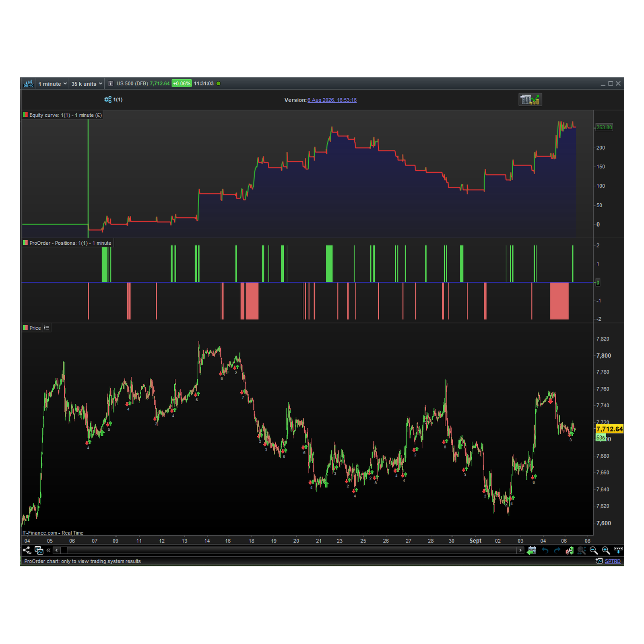644x644 pixels.
Task: Click the undo arrow icon
Action: [x=545, y=550]
